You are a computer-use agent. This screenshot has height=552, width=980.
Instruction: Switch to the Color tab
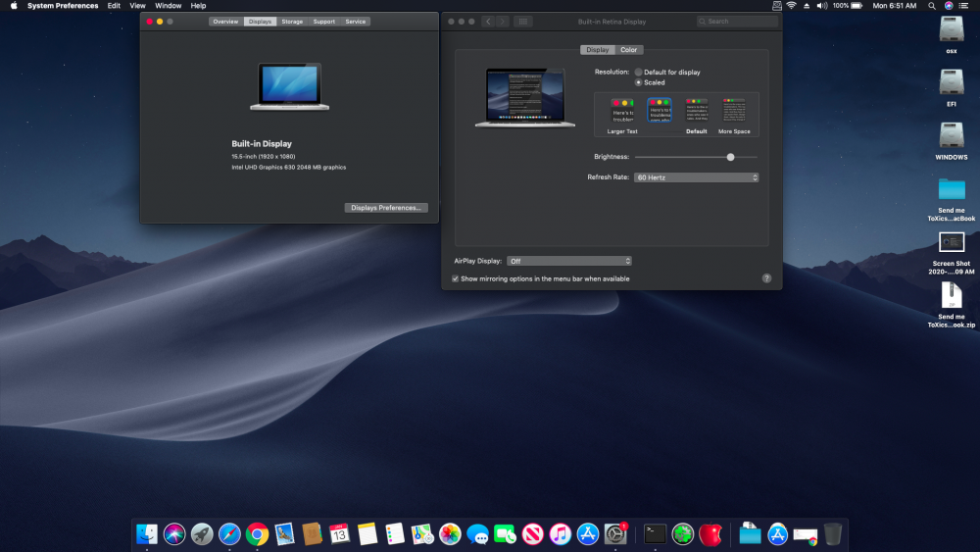tap(628, 50)
